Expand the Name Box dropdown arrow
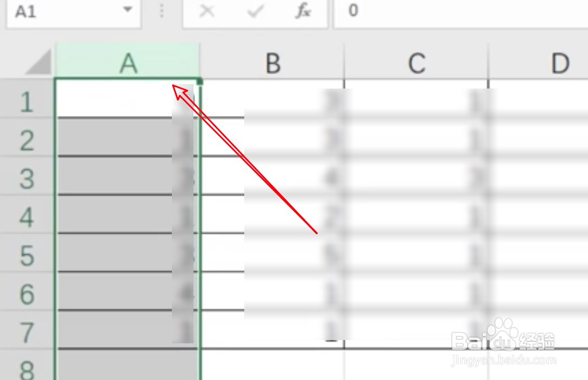Image resolution: width=588 pixels, height=380 pixels. [x=128, y=9]
